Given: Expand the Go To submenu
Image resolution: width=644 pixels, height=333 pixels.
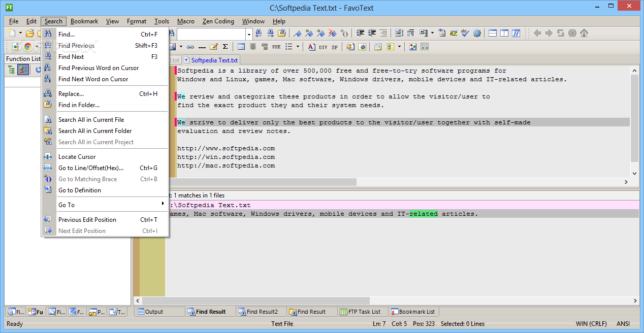Looking at the screenshot, I should click(x=105, y=205).
